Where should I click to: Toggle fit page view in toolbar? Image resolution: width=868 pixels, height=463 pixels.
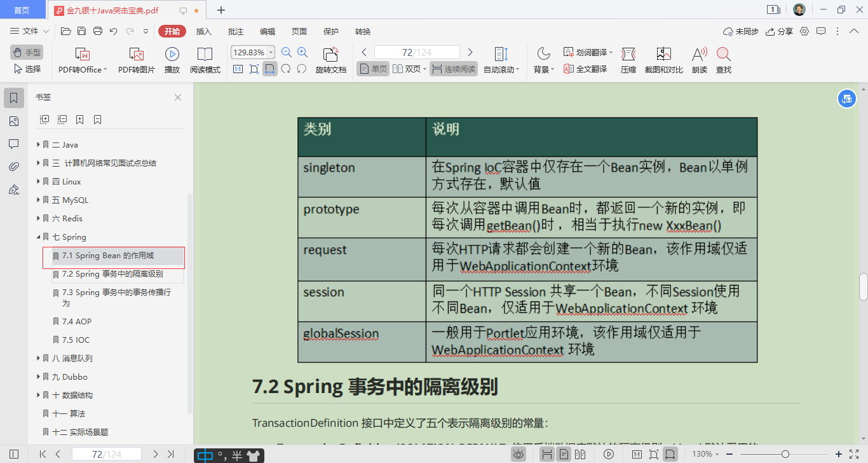pos(254,69)
